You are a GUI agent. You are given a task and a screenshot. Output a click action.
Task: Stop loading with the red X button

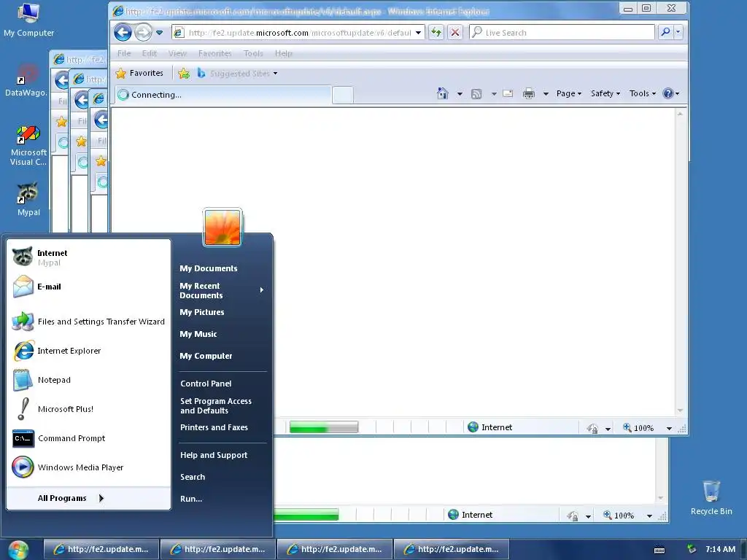point(455,32)
